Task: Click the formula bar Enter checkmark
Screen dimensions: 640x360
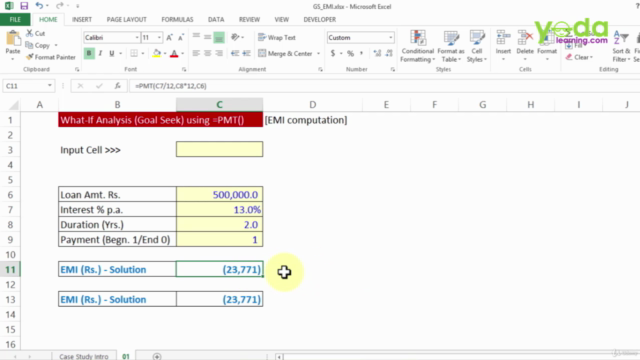Action: tap(99, 86)
